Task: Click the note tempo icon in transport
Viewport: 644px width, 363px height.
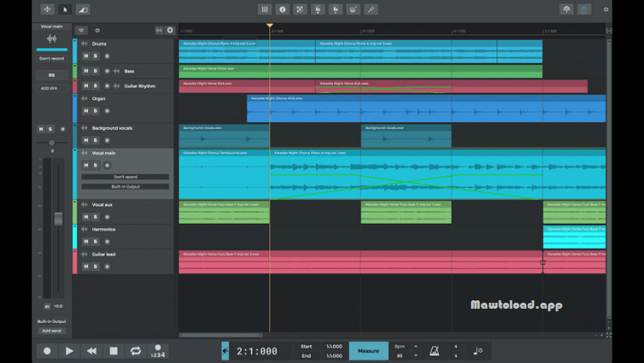Action: 478,350
